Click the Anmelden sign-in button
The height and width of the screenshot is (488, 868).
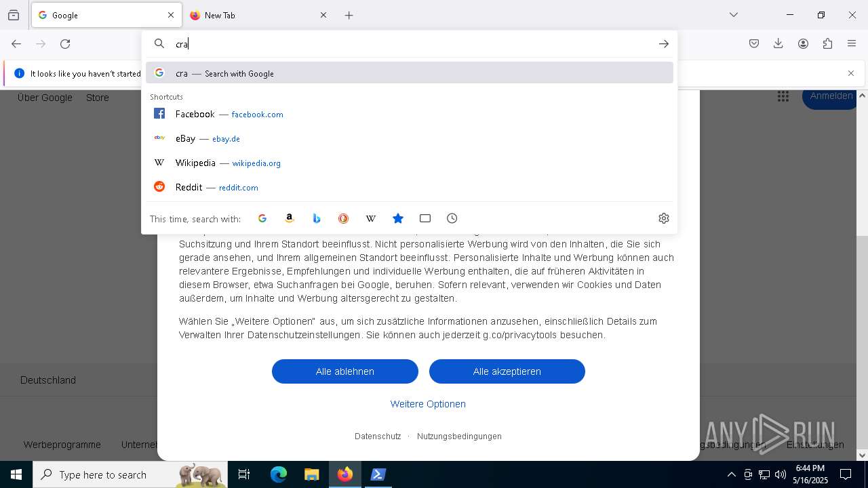[x=830, y=97]
